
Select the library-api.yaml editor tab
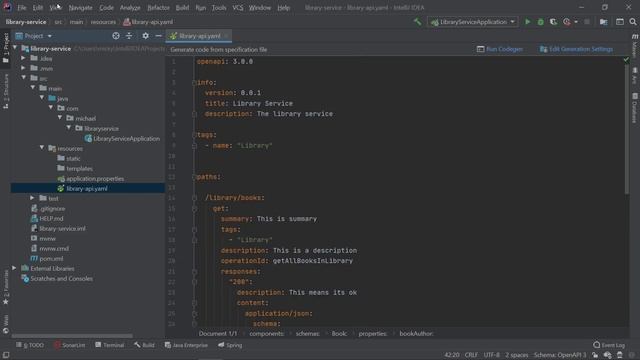pos(199,36)
